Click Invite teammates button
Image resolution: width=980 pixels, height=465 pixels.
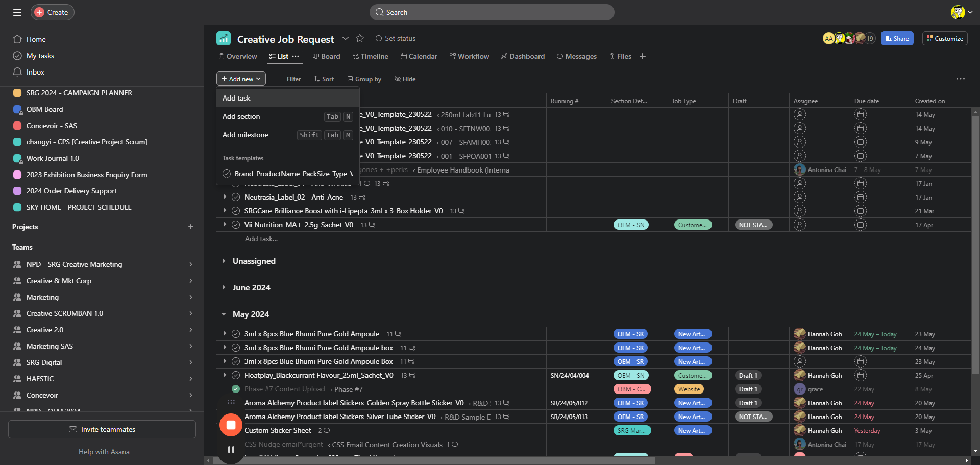102,429
